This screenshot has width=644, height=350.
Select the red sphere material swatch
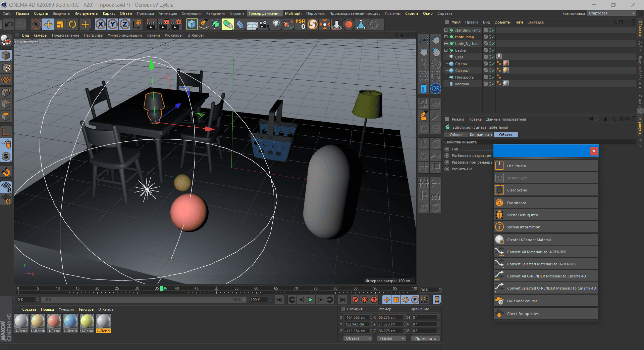pyautogui.click(x=54, y=321)
